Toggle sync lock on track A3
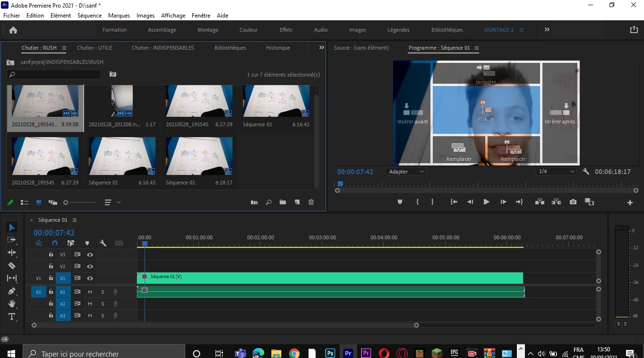This screenshot has height=358, width=644. (77, 315)
